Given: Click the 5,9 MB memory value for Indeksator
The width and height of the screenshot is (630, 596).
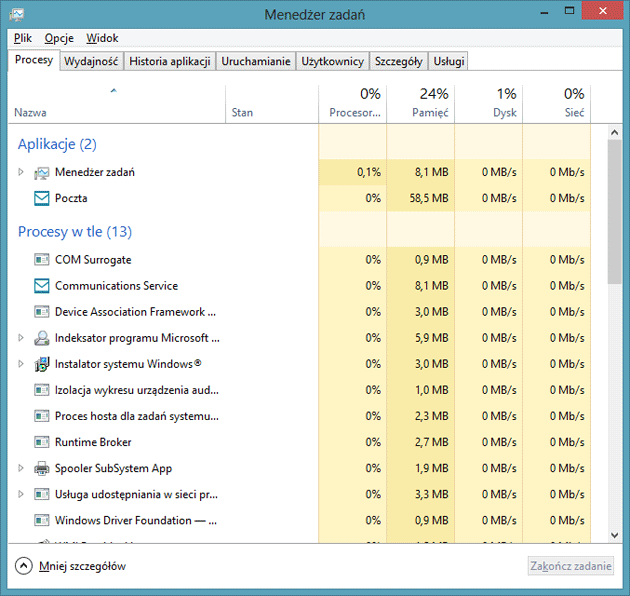Looking at the screenshot, I should point(432,338).
